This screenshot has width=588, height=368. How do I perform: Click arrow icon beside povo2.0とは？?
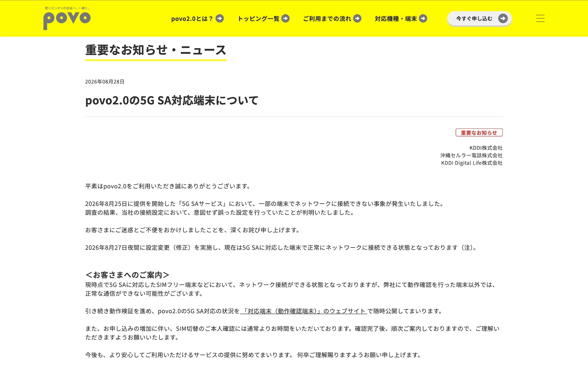220,19
